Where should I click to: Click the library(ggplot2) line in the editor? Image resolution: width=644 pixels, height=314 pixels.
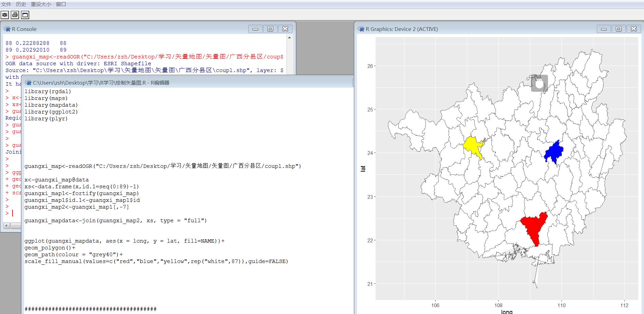51,112
